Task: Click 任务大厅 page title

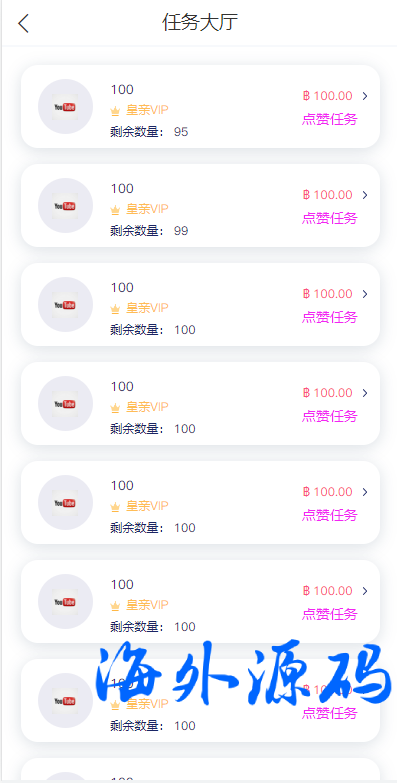Action: tap(200, 23)
